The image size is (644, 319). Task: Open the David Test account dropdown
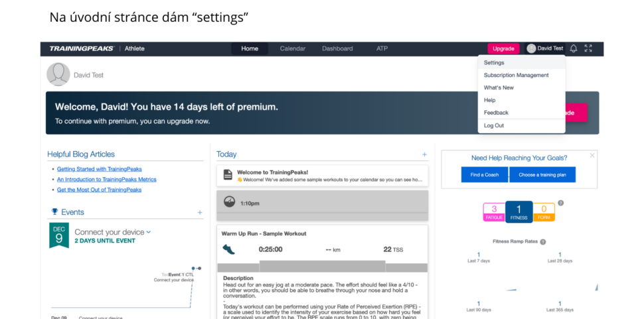click(x=546, y=48)
